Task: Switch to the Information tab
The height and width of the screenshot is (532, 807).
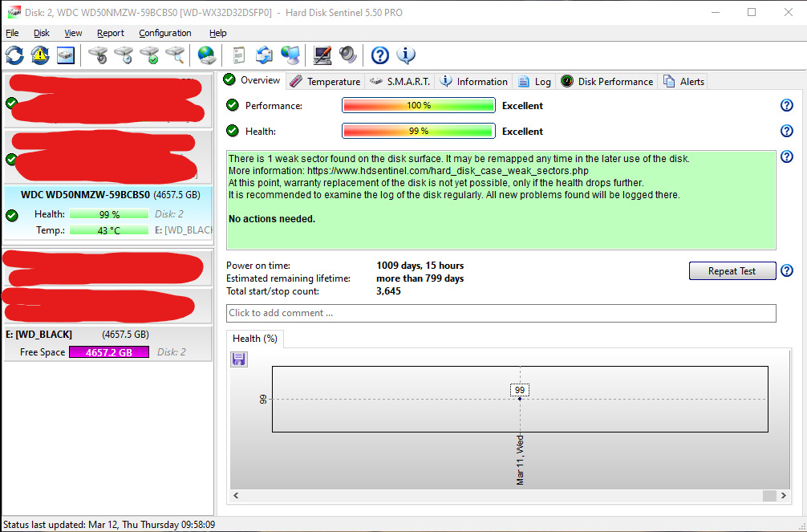Action: tap(474, 81)
